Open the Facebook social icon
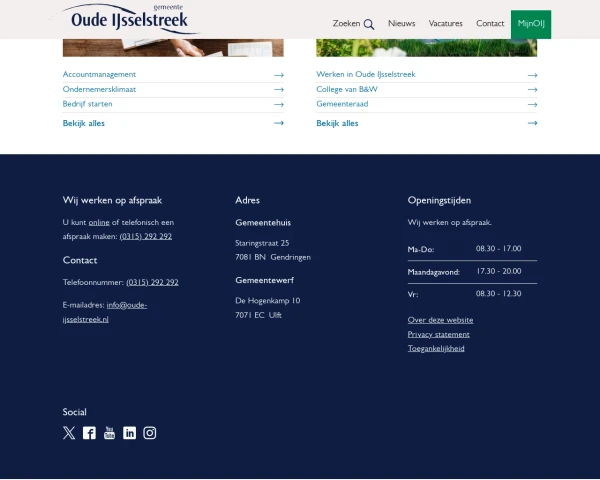The image size is (600, 480). pyautogui.click(x=89, y=433)
